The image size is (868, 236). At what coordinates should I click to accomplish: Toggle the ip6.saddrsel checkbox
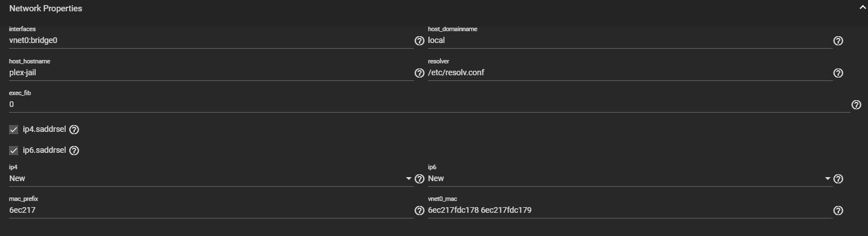14,151
